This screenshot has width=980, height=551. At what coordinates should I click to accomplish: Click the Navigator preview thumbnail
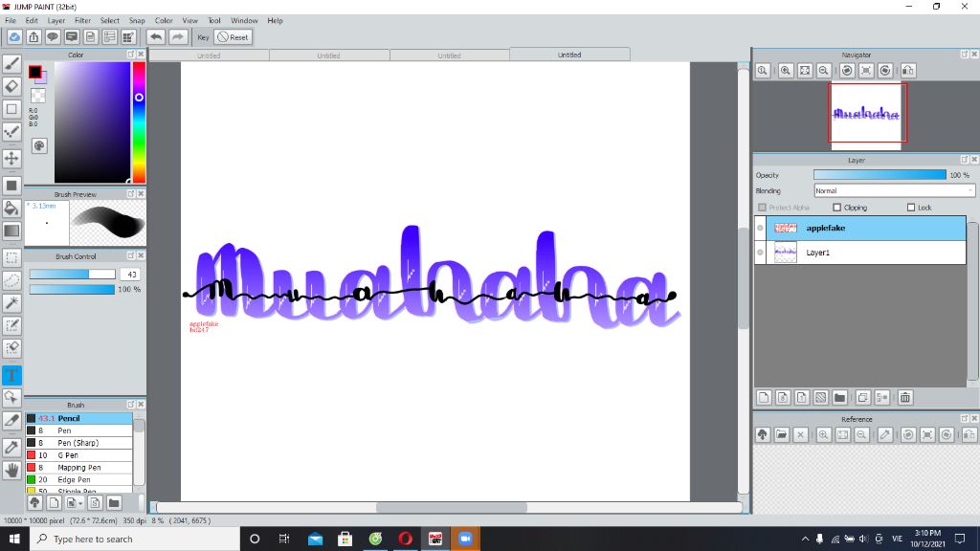coord(866,115)
